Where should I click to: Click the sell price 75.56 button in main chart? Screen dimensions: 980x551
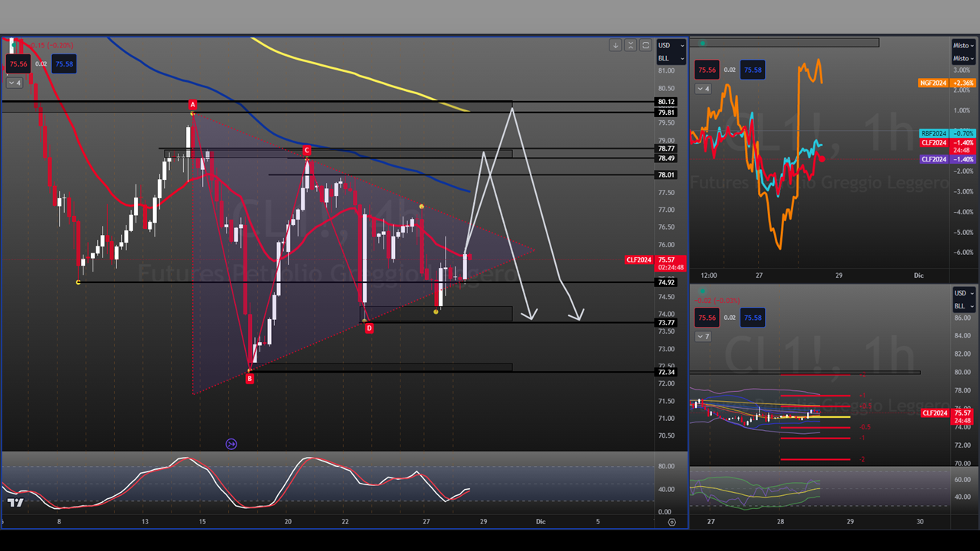pyautogui.click(x=18, y=64)
